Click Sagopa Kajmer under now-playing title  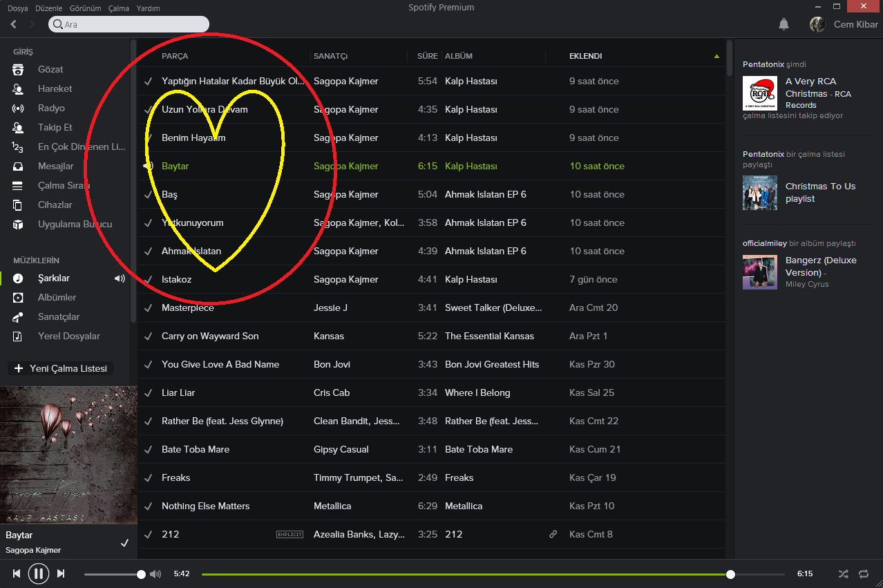coord(33,550)
